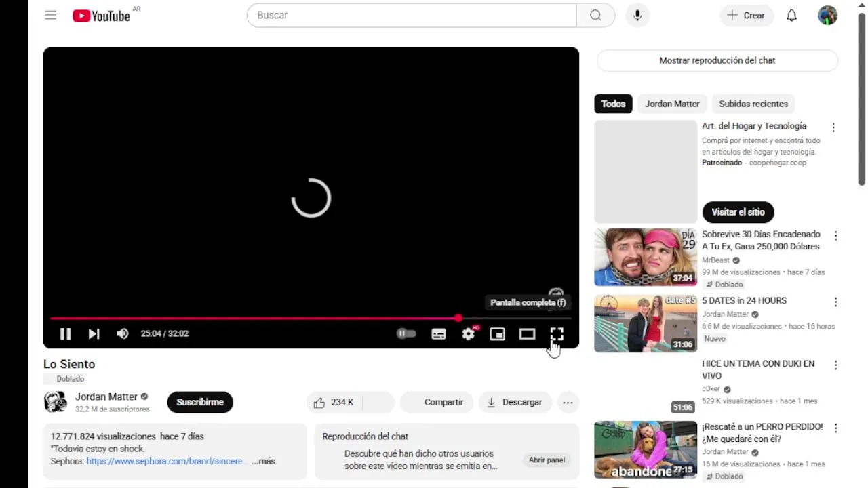Open the notifications bell
Image resolution: width=868 pixels, height=488 pixels.
coord(791,15)
